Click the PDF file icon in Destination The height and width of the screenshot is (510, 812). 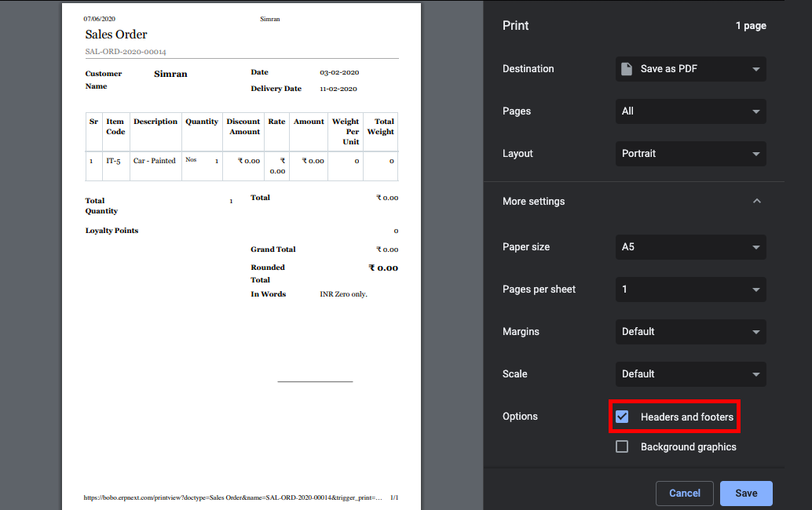coord(627,69)
